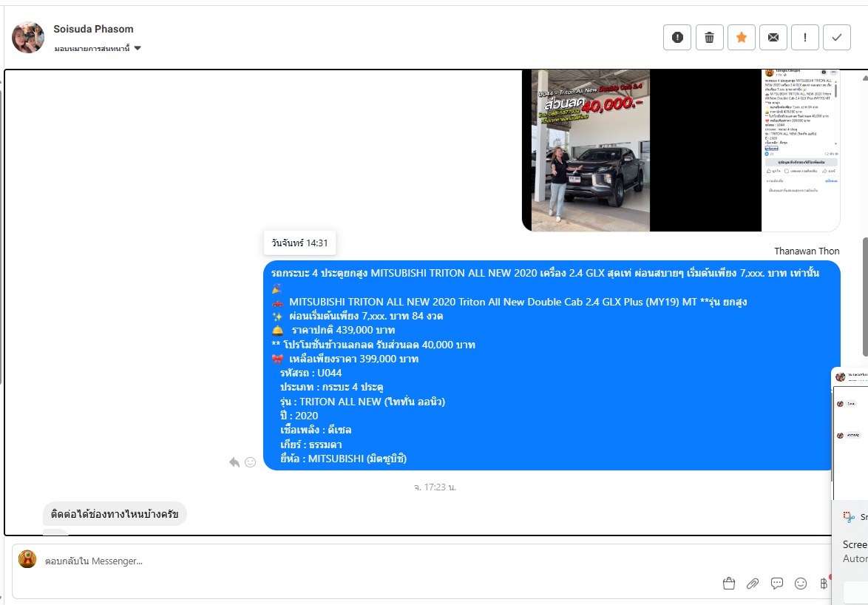Open saved replies speech bubble icon
The width and height of the screenshot is (868, 605).
pos(776,584)
